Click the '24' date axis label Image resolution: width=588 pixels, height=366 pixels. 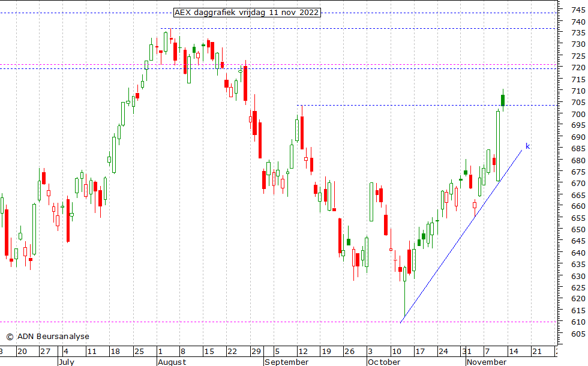443,352
